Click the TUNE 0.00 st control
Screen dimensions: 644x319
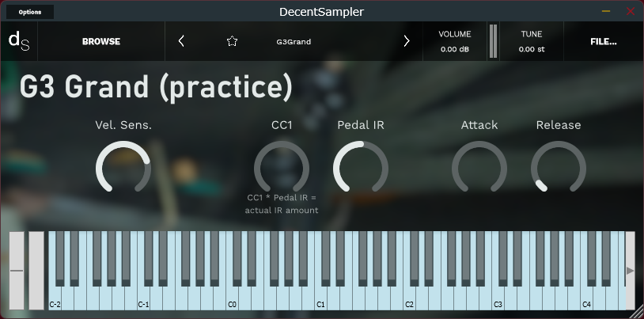coord(532,41)
